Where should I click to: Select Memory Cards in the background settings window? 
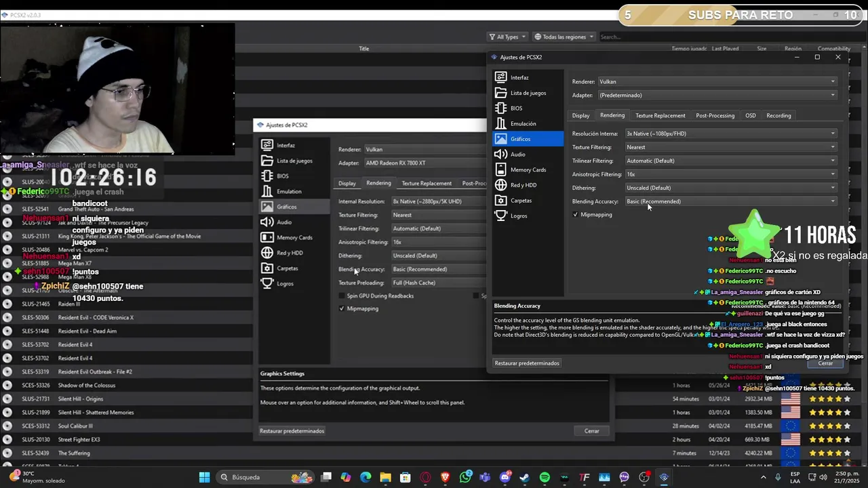(294, 237)
